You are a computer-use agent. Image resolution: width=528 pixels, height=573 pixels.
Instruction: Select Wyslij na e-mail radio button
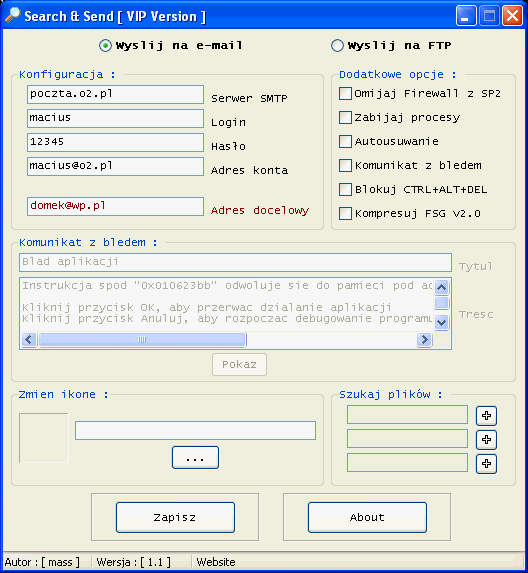click(x=105, y=46)
